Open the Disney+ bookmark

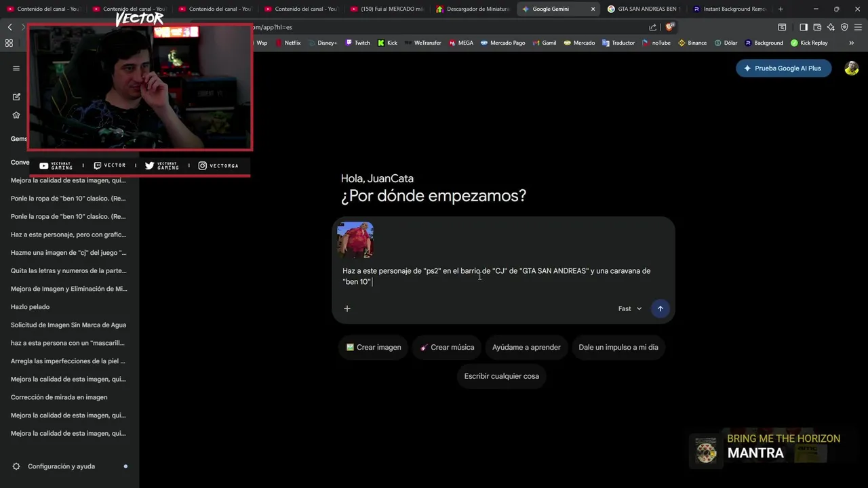(323, 43)
